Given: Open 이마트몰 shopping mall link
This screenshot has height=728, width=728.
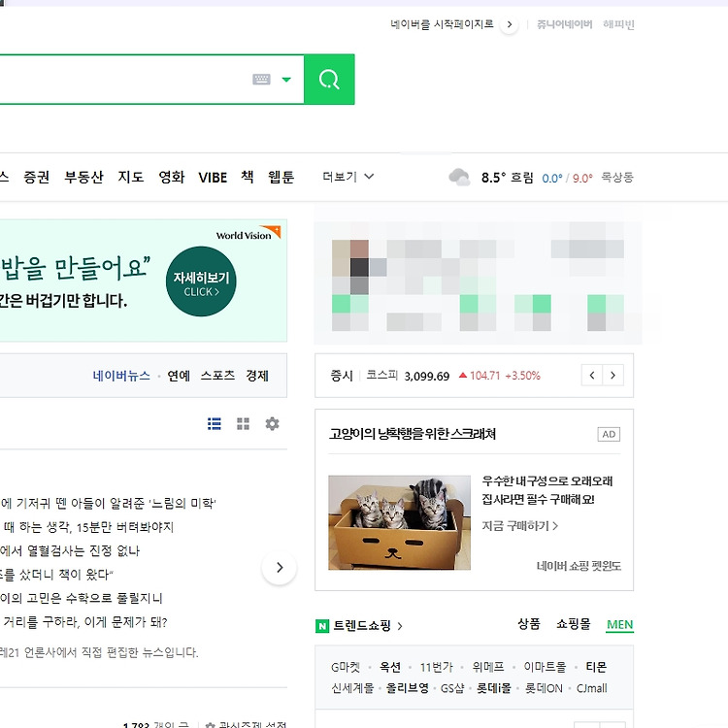Looking at the screenshot, I should (546, 667).
